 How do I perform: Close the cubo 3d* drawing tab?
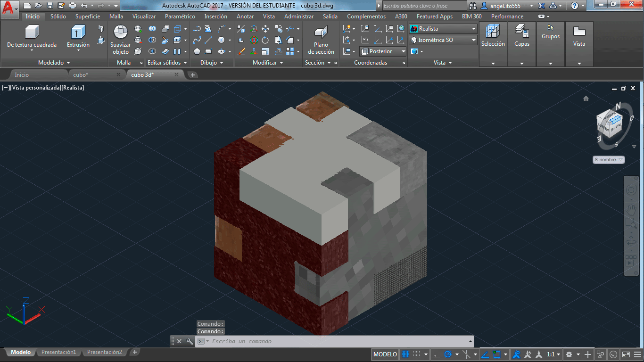[x=177, y=74]
